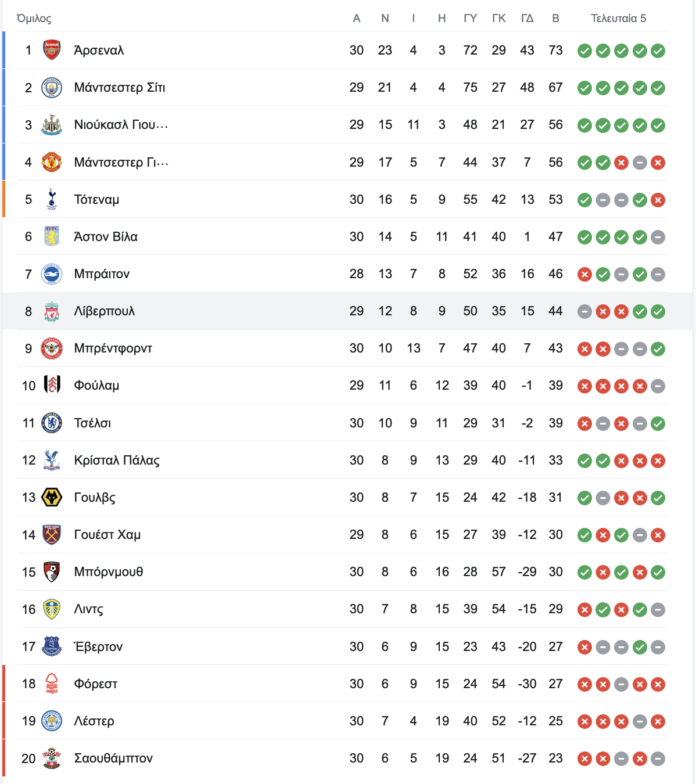Click the Manchester City crest icon
Viewport: 696px width, 784px height.
tap(52, 88)
